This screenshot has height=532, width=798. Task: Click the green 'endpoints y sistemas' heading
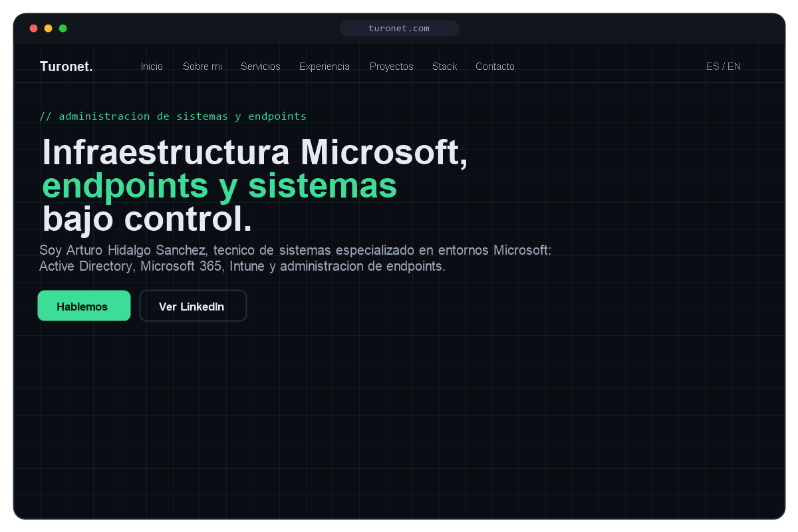[219, 187]
